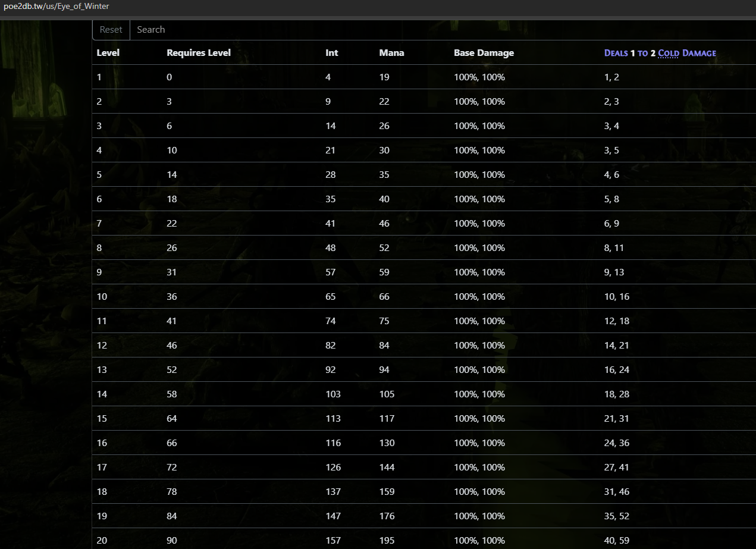Click Int value 137
Viewport: 756px width, 549px height.
[x=333, y=492]
